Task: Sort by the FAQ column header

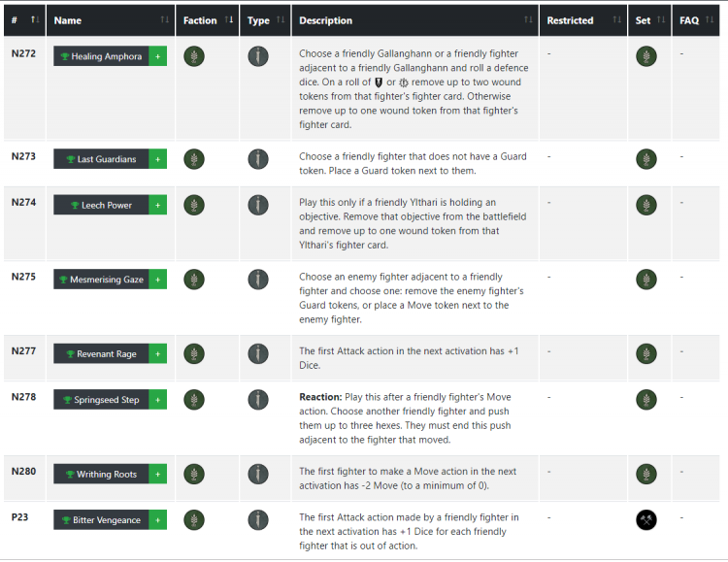Action: pos(696,20)
